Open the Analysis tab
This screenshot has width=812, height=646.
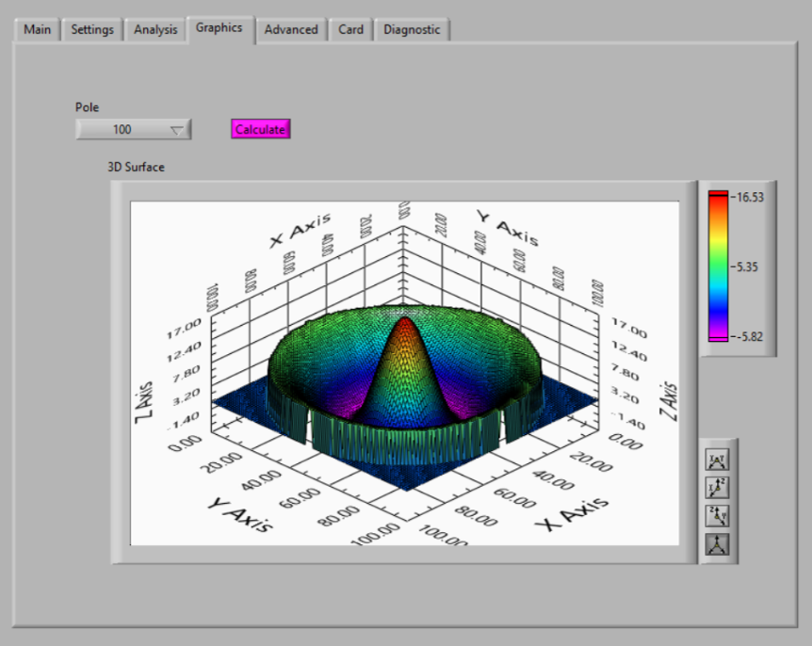pyautogui.click(x=154, y=29)
